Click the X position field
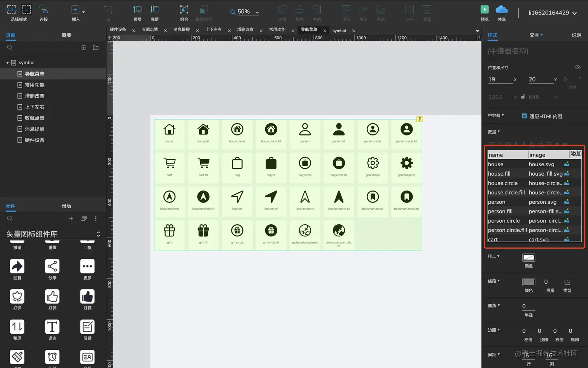This screenshot has height=368, width=588. 500,79
